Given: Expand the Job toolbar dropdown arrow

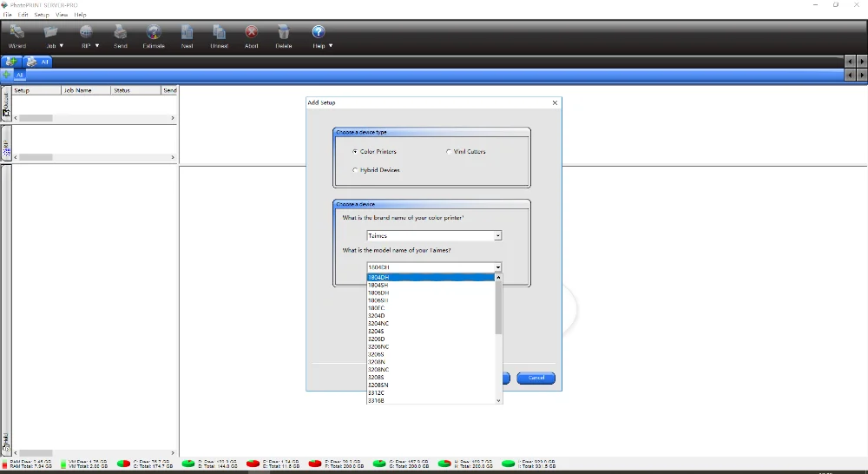Looking at the screenshot, I should click(62, 46).
